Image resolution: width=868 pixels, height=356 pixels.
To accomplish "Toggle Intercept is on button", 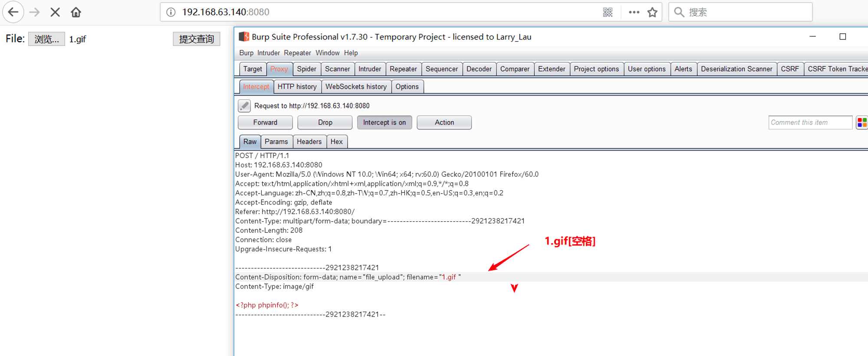I will tap(385, 122).
